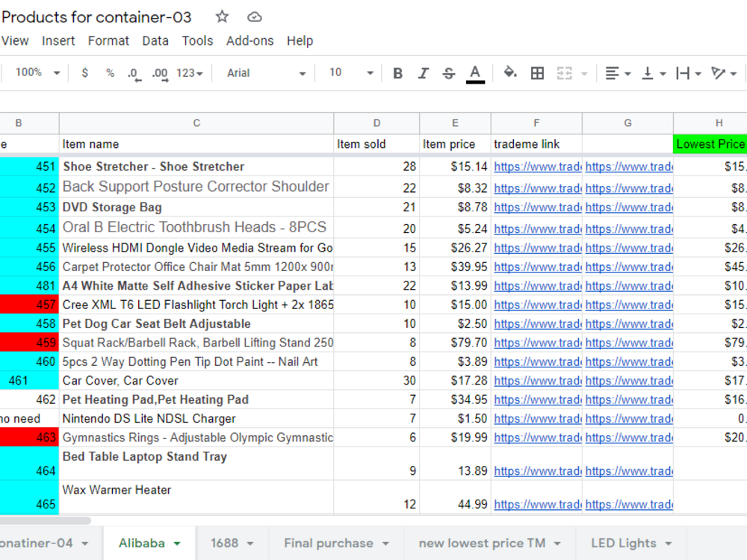Open borders menu

537,73
